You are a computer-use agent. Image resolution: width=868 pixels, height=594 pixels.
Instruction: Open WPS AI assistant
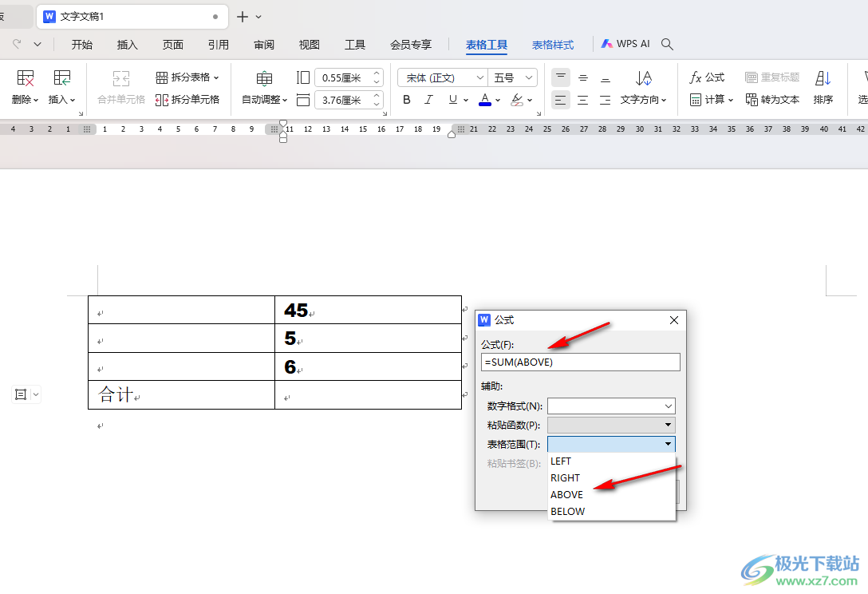pyautogui.click(x=626, y=44)
